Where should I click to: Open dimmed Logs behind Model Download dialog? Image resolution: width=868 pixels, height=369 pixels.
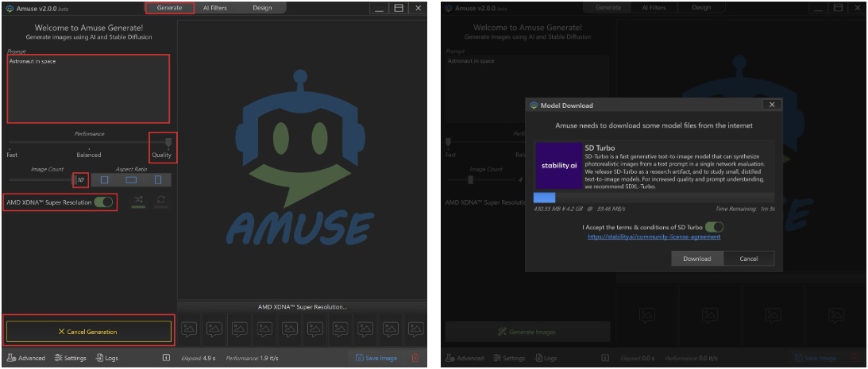click(x=546, y=358)
